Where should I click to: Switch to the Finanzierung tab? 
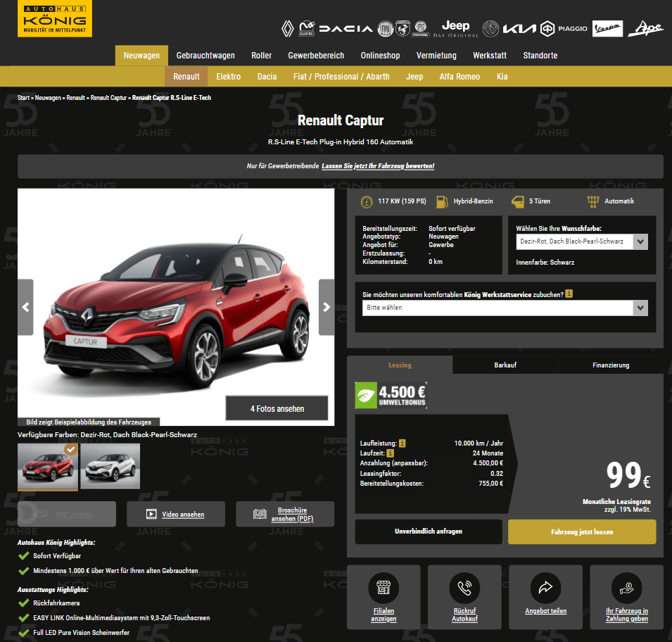pyautogui.click(x=611, y=365)
